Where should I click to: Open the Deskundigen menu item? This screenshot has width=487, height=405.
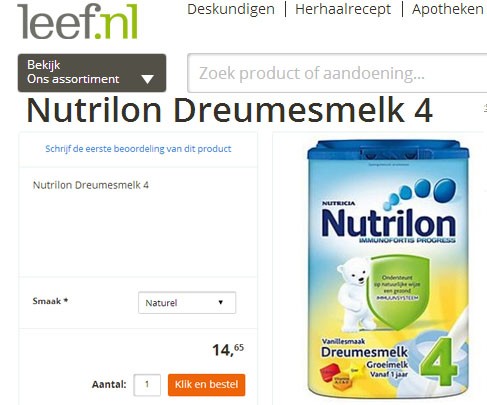click(x=231, y=9)
